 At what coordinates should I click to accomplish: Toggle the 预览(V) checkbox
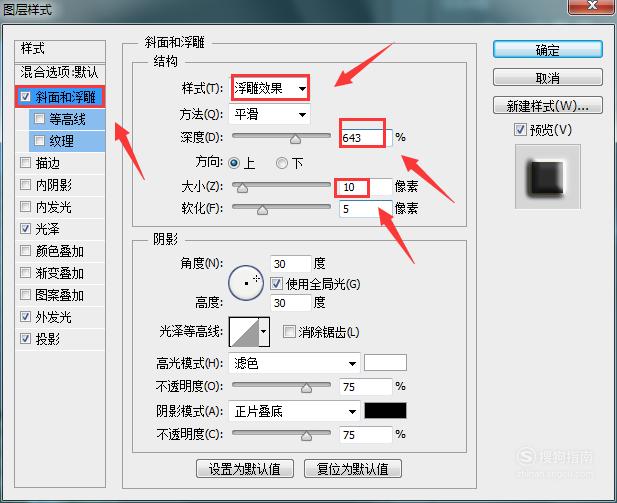pyautogui.click(x=520, y=129)
